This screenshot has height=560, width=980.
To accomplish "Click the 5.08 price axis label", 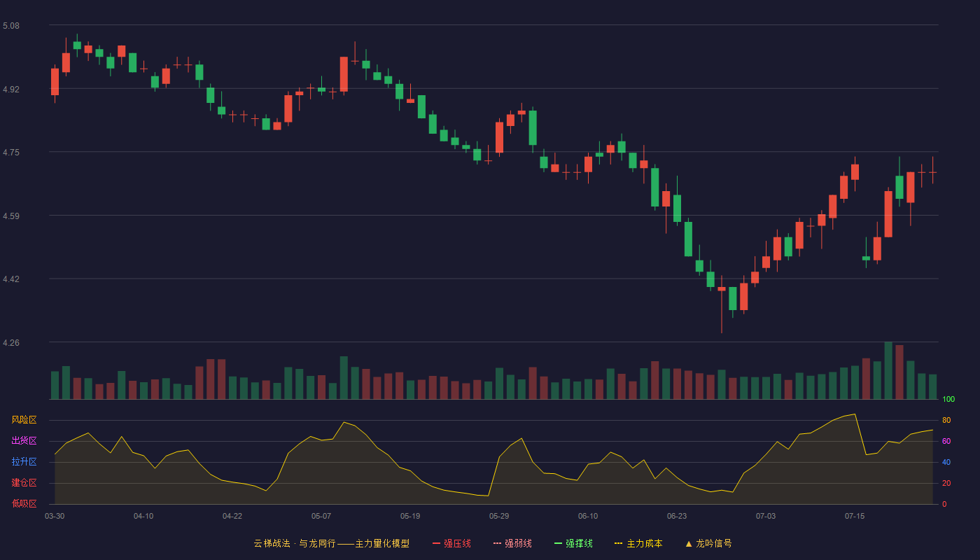I will [11, 26].
